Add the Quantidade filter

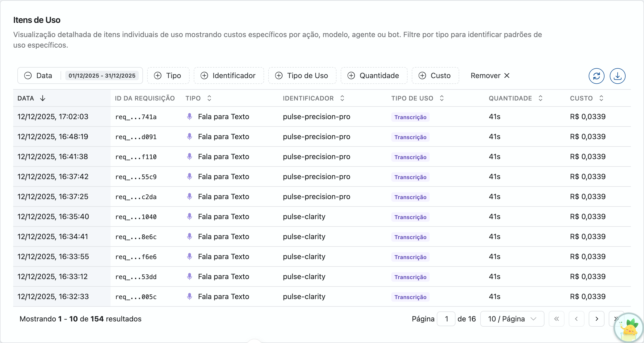click(374, 76)
